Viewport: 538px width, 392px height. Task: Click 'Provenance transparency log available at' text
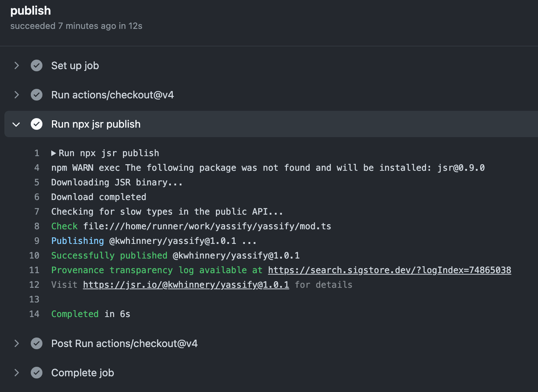pyautogui.click(x=157, y=270)
